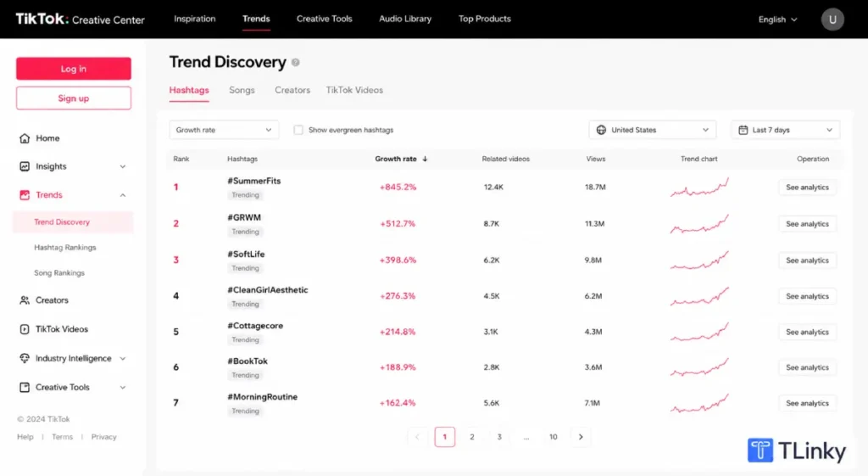
Task: Select page 1 in pagination
Action: (x=444, y=437)
